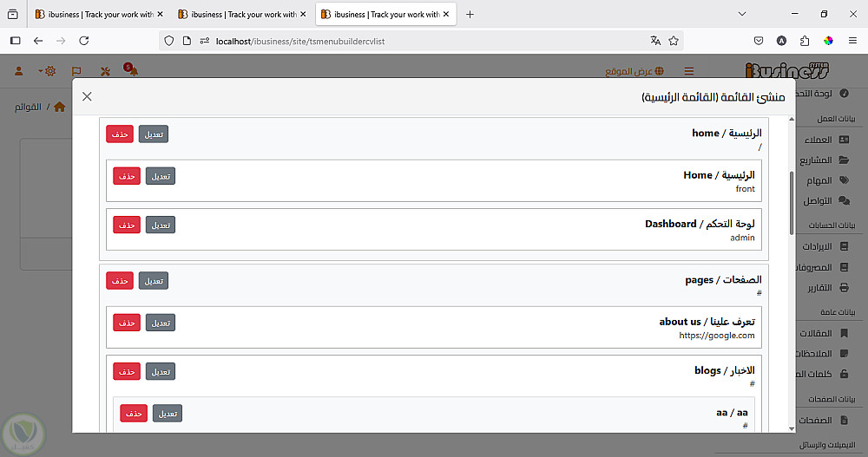This screenshot has width=868, height=457.
Task: Click the flag icon in top bar
Action: click(x=76, y=71)
